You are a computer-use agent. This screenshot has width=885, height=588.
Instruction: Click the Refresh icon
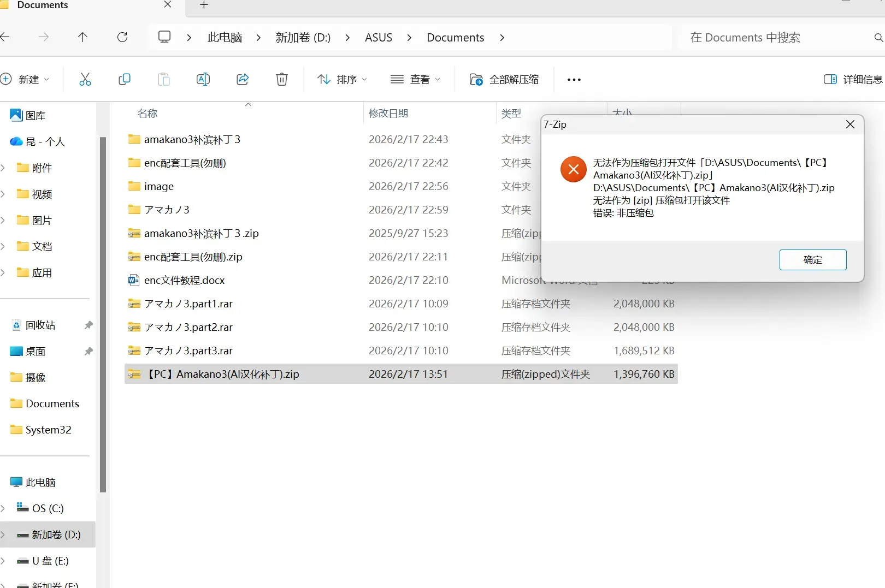pyautogui.click(x=122, y=37)
